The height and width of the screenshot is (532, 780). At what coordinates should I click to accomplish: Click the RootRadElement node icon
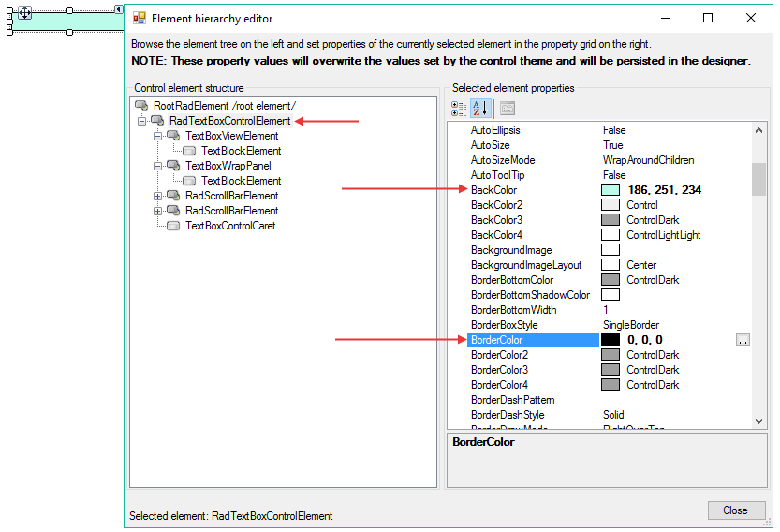[x=141, y=106]
